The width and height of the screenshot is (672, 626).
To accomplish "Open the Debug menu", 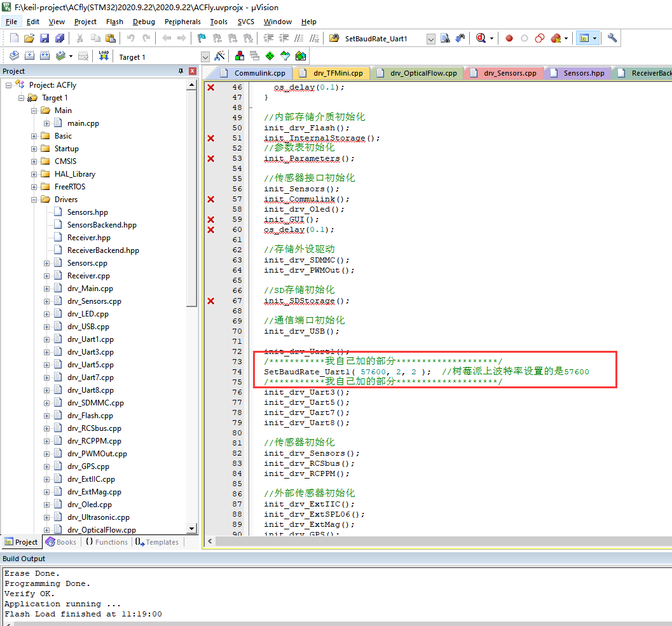I will 144,22.
